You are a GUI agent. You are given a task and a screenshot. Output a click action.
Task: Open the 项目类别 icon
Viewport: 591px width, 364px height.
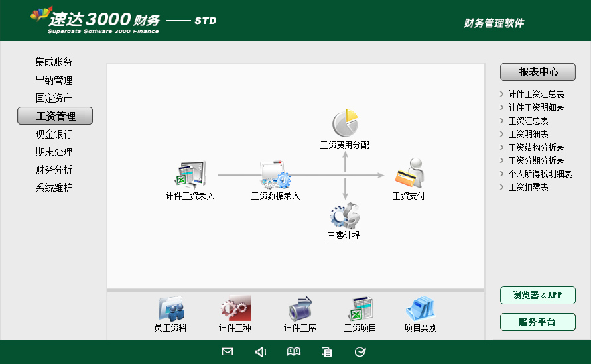click(x=420, y=309)
